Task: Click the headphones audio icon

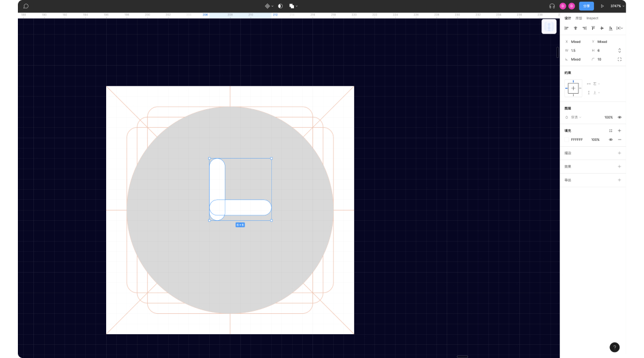Action: (552, 6)
